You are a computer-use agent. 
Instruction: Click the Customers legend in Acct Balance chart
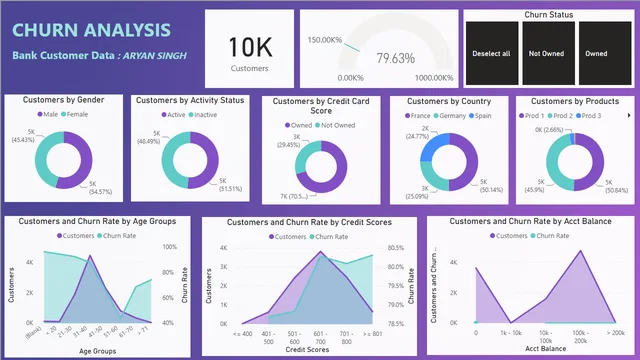point(509,236)
